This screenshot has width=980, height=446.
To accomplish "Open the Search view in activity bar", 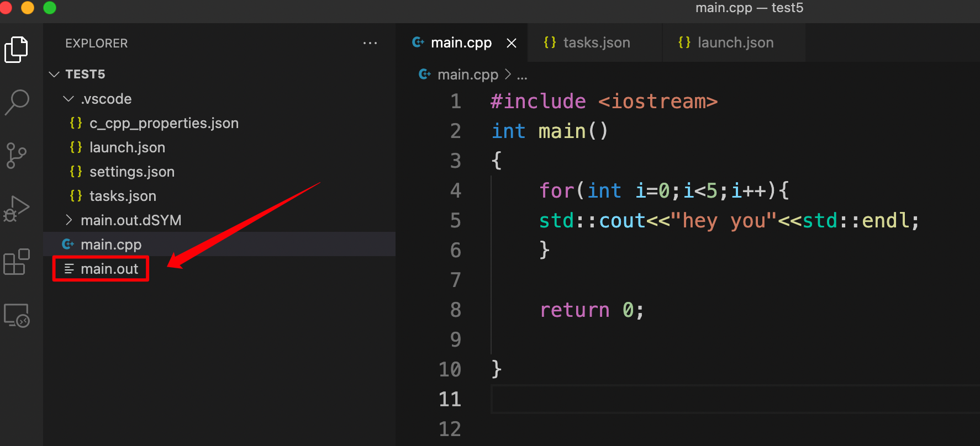I will pos(17,102).
